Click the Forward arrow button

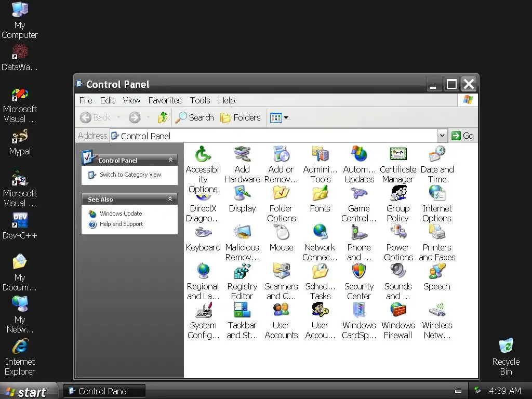135,118
